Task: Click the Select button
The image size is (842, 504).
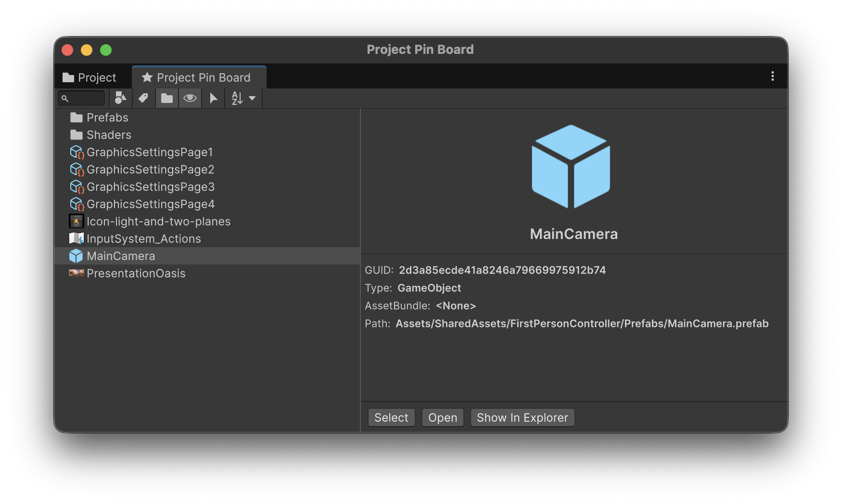Action: [x=391, y=417]
